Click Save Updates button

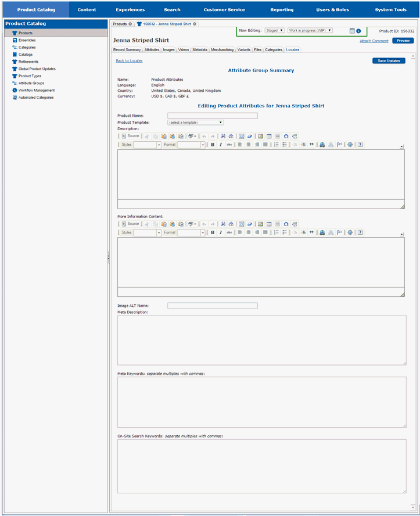(389, 61)
